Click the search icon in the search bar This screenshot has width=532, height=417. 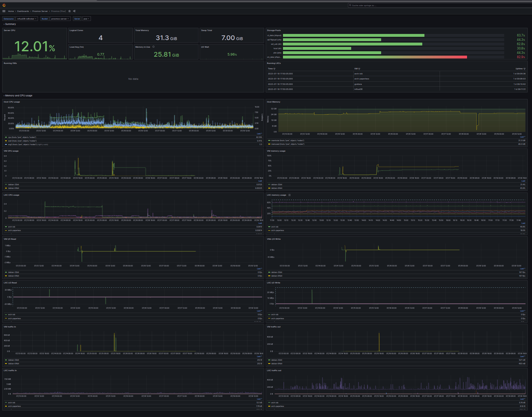[350, 5]
